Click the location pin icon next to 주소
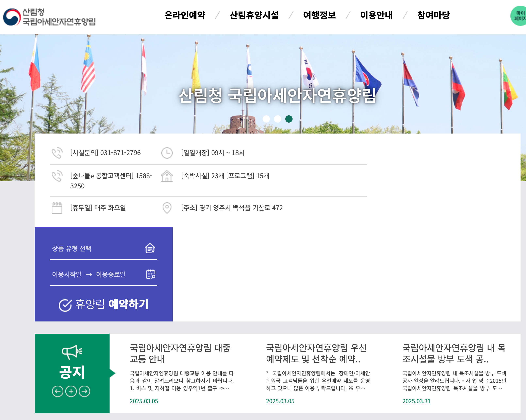The height and width of the screenshot is (420, 526). (167, 208)
